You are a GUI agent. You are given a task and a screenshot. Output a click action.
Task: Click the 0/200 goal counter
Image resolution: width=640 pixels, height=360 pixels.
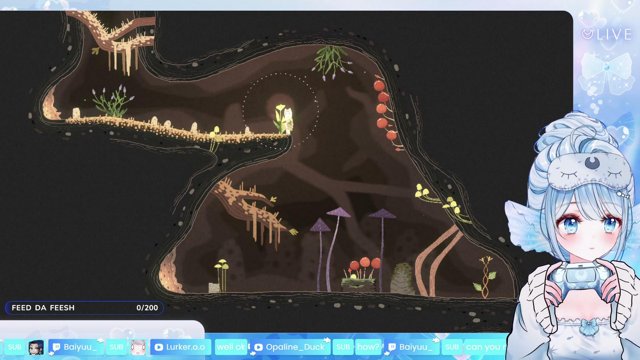tap(147, 308)
